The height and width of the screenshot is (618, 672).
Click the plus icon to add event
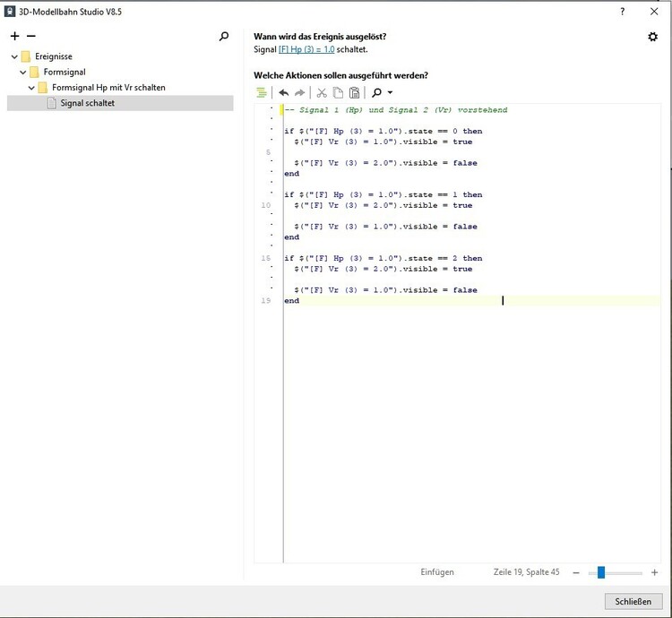[14, 37]
